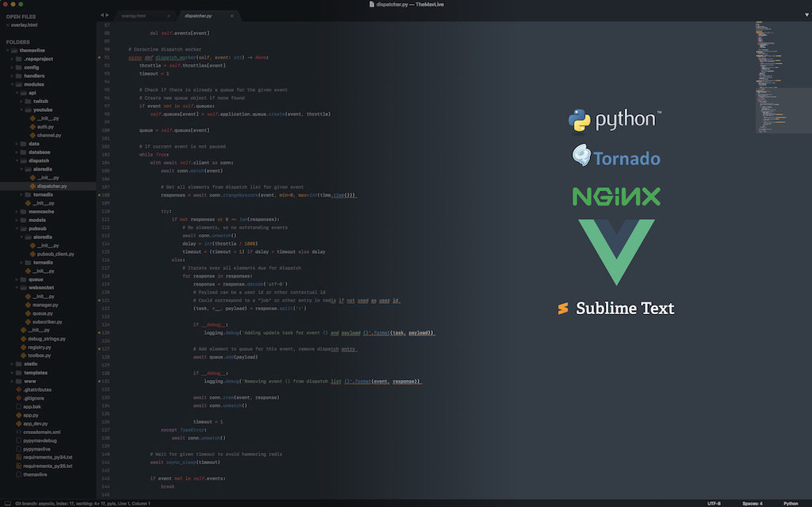Change the Python syntax in status bar
The image size is (812, 507).
click(791, 503)
